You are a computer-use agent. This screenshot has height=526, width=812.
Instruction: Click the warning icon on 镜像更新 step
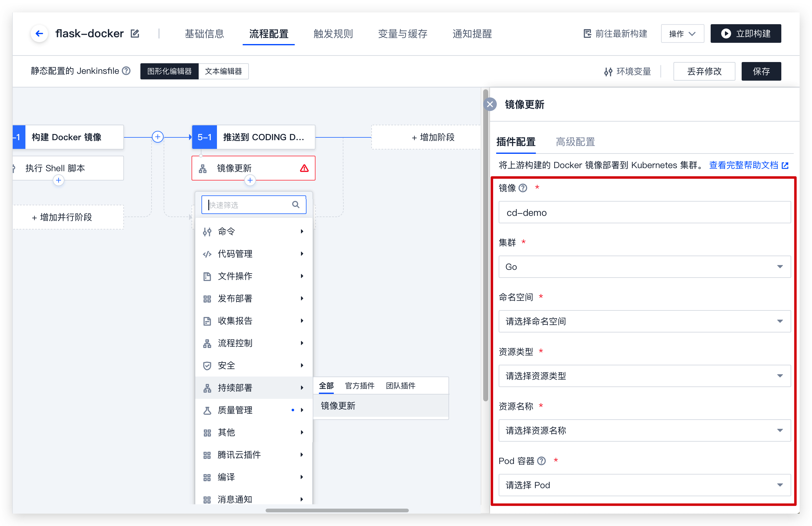[x=304, y=168]
